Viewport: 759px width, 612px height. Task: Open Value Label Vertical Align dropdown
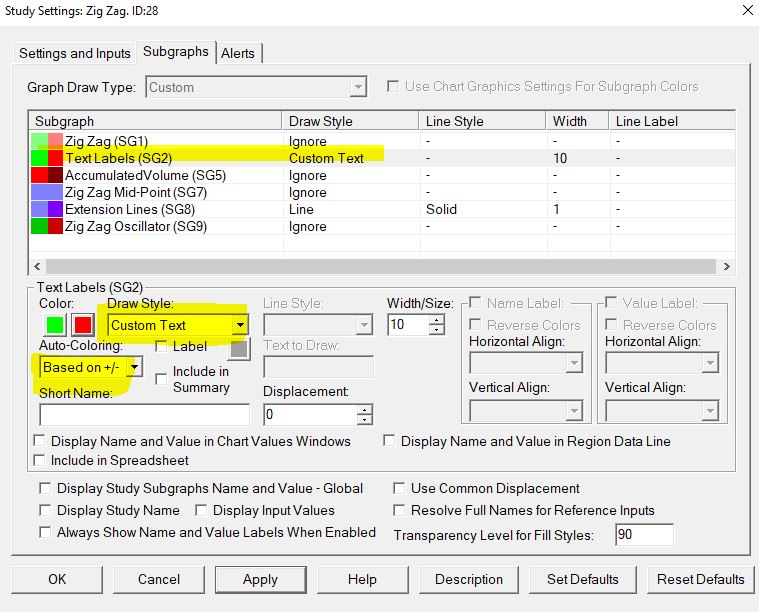click(x=662, y=411)
